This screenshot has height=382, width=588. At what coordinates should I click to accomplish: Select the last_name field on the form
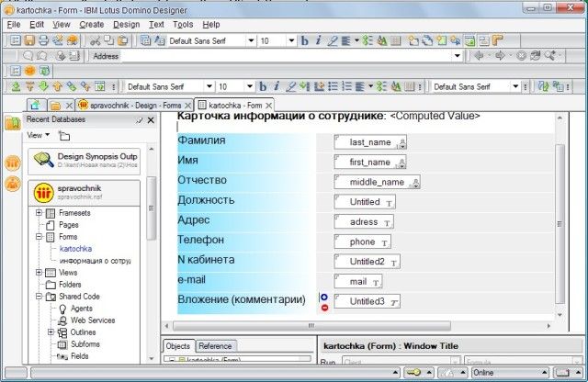coord(370,142)
